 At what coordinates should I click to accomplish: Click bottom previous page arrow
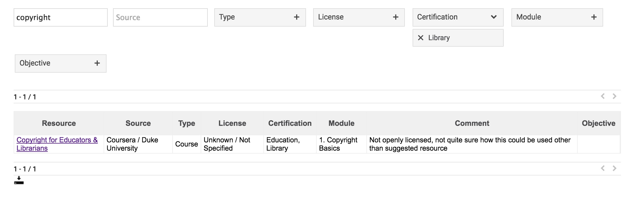[603, 168]
